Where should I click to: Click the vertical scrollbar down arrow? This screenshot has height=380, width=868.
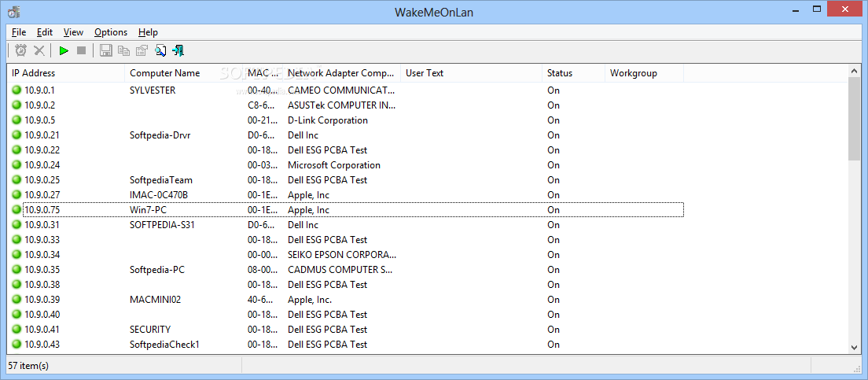tap(854, 347)
